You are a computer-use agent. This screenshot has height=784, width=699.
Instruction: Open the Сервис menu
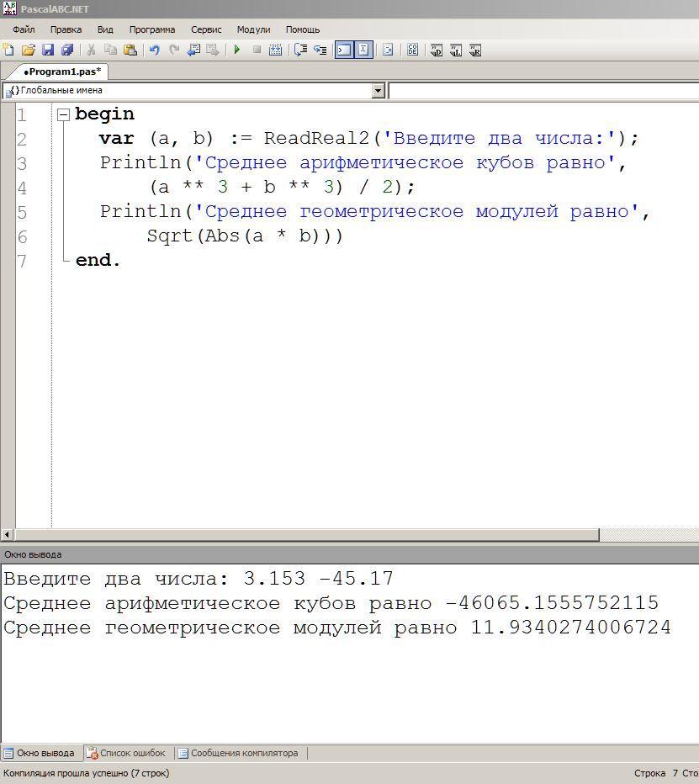tap(206, 29)
